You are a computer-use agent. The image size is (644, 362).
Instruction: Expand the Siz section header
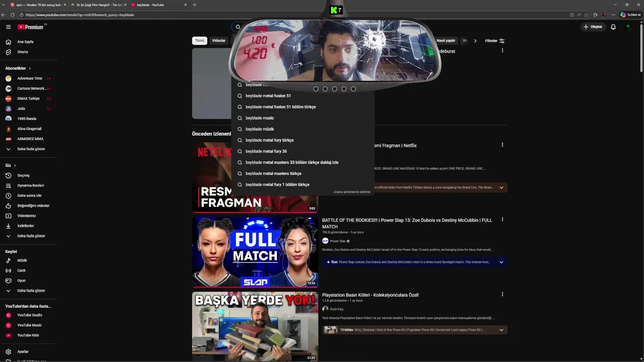11,165
